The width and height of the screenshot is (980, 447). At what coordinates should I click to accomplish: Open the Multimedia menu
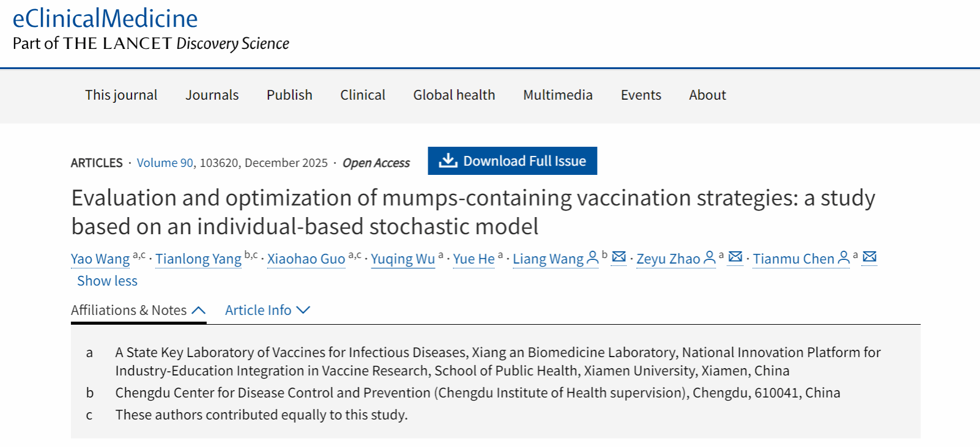pos(557,95)
